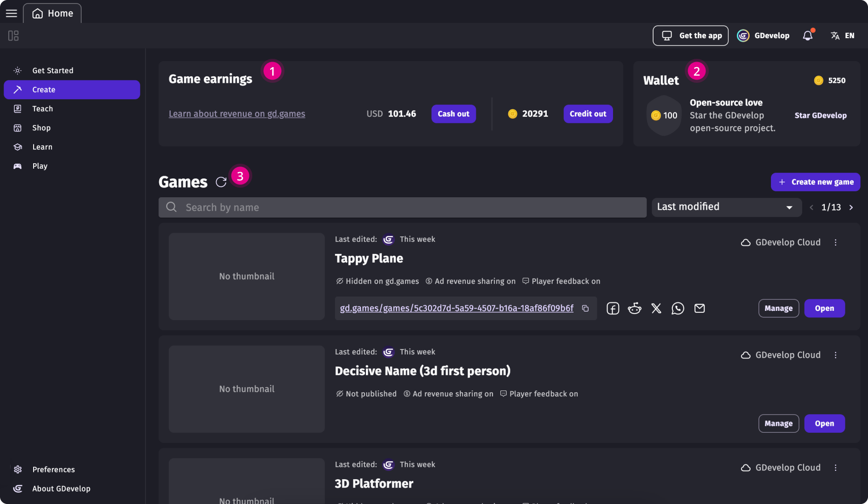The image size is (868, 504).
Task: Refresh the Games list
Action: (221, 182)
